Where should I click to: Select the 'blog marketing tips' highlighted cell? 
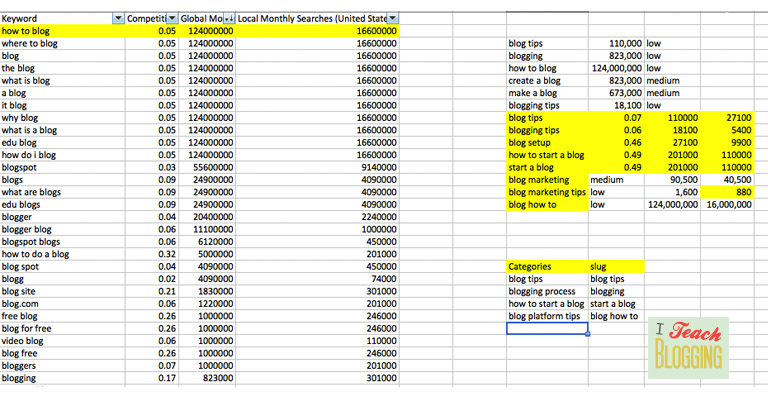546,192
